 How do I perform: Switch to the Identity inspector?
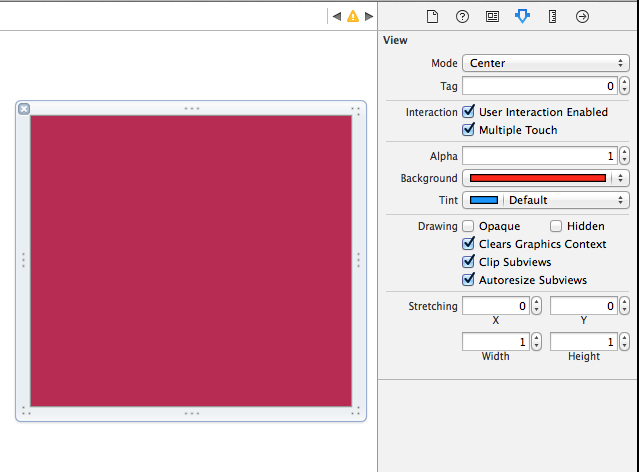click(x=492, y=16)
